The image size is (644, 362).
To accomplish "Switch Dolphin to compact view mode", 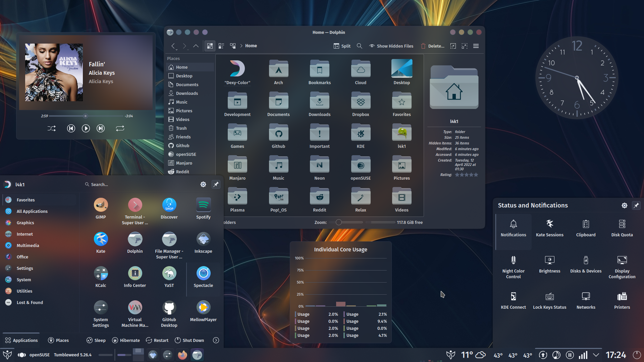I will coord(221,46).
